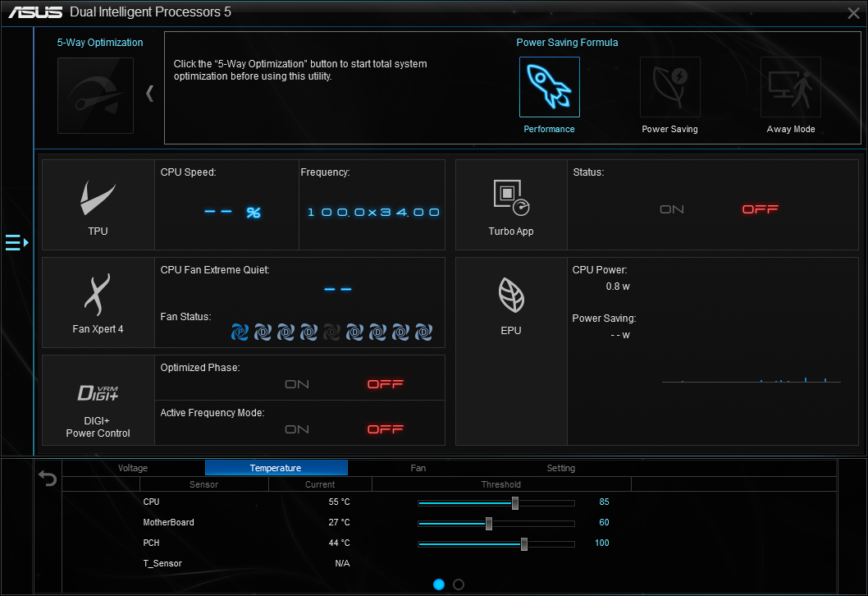Select the MotherBoard sensor row label
This screenshot has height=596, width=868.
(x=168, y=522)
